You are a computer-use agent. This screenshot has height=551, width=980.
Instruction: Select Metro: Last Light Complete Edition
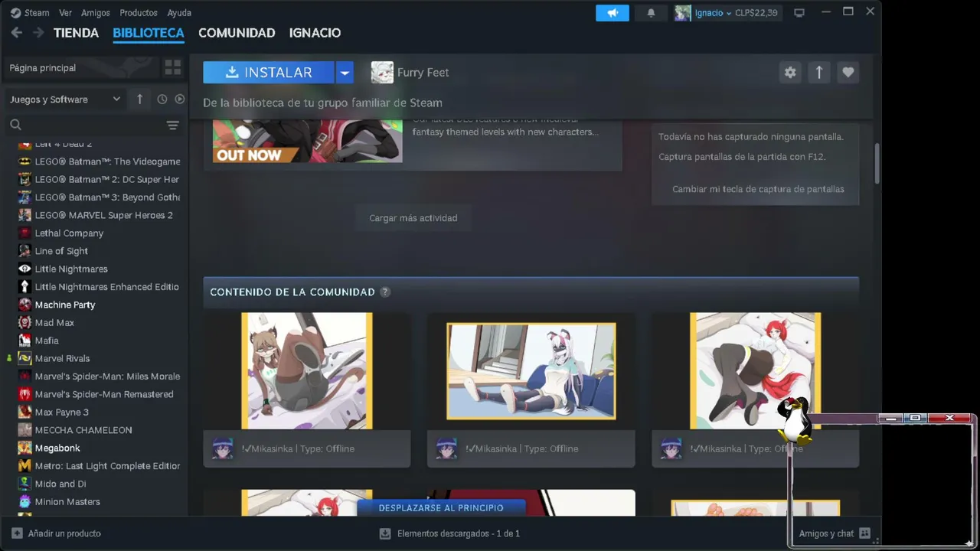click(x=108, y=466)
